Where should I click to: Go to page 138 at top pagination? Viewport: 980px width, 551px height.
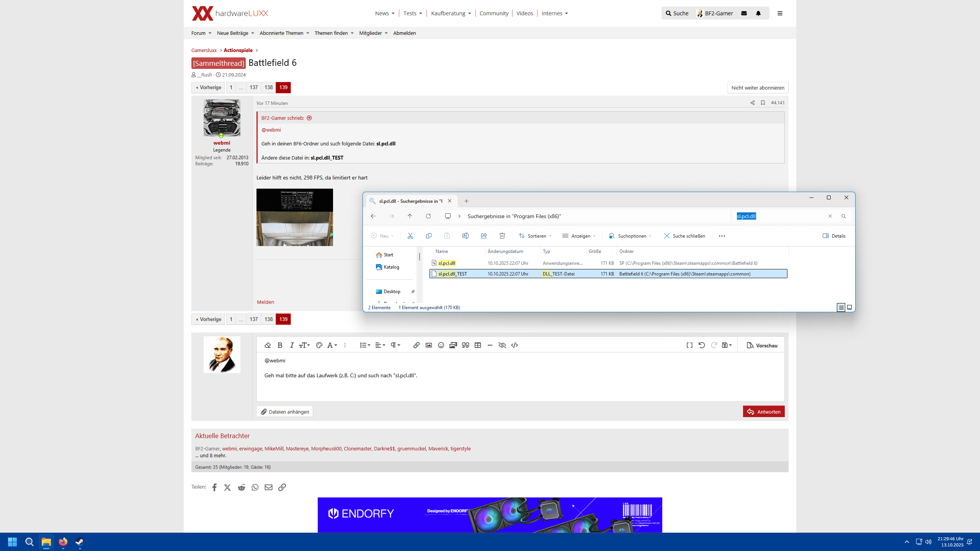(x=269, y=88)
